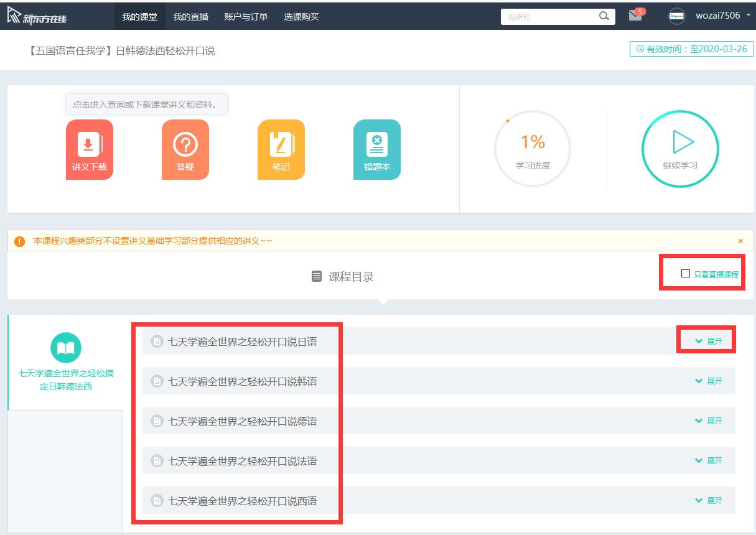Click the 有效时间 validity date badge

692,49
